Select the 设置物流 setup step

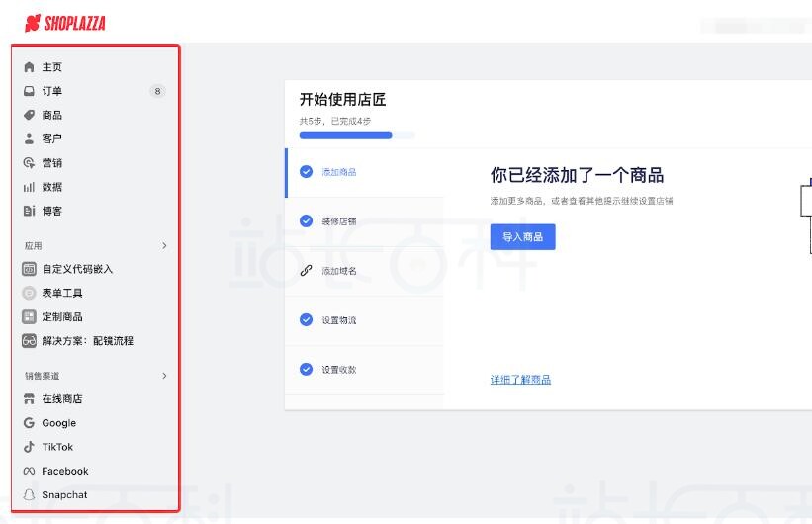point(365,320)
